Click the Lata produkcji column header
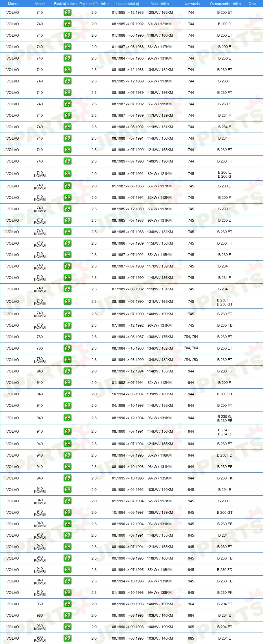Screen dimensions: 263x644 click(x=128, y=4)
